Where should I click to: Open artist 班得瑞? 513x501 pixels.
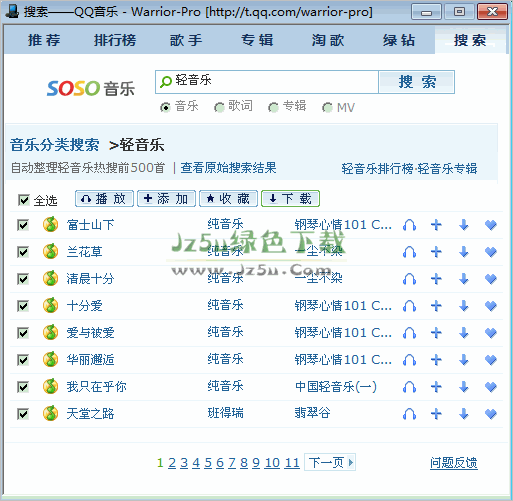(x=225, y=413)
